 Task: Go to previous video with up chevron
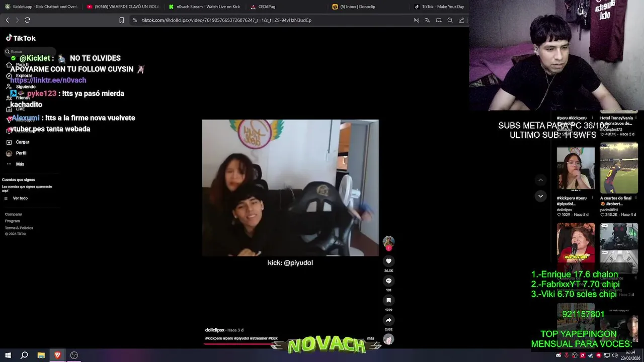[540, 180]
